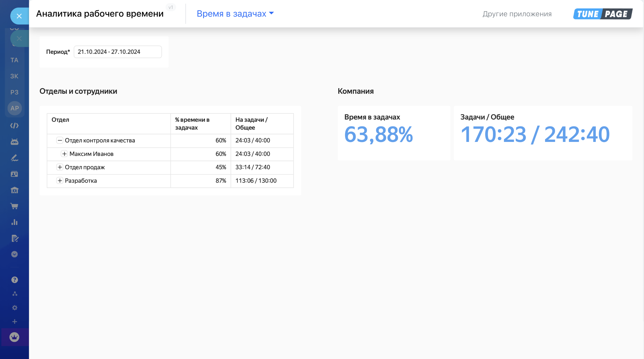Expand the Максим Иванов row
This screenshot has height=359, width=644.
(x=64, y=154)
